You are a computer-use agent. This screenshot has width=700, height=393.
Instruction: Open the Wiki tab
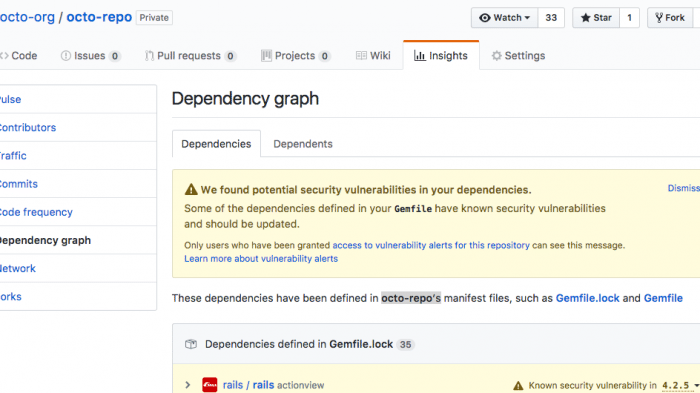pyautogui.click(x=373, y=56)
